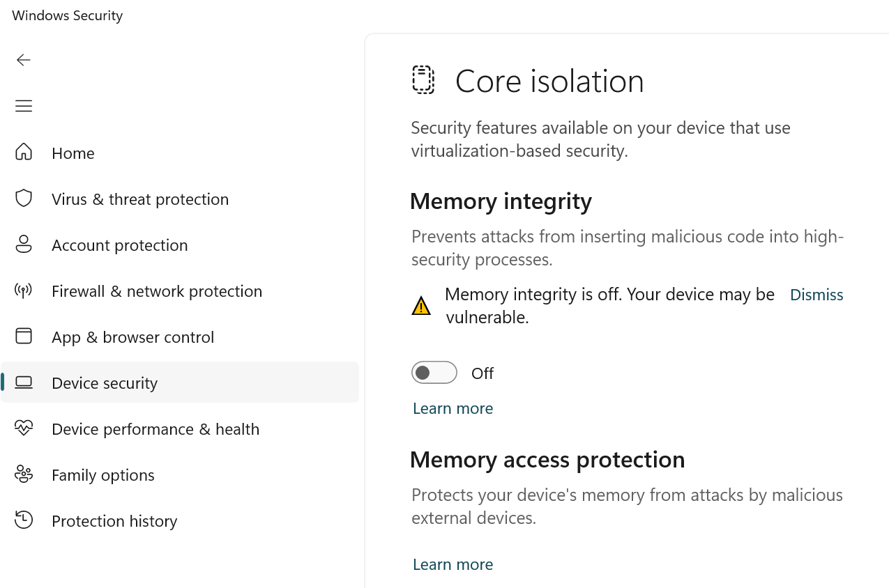
Task: Click the Family options people icon
Action: pos(24,474)
